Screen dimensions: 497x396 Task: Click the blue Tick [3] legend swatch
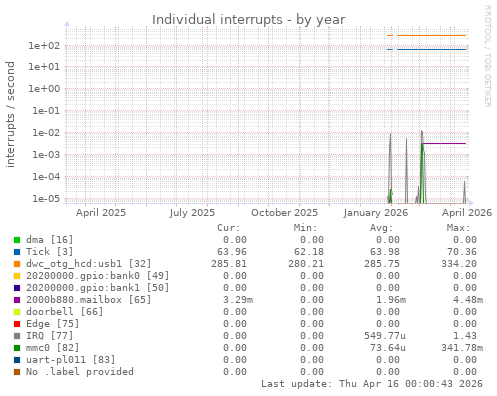click(17, 252)
